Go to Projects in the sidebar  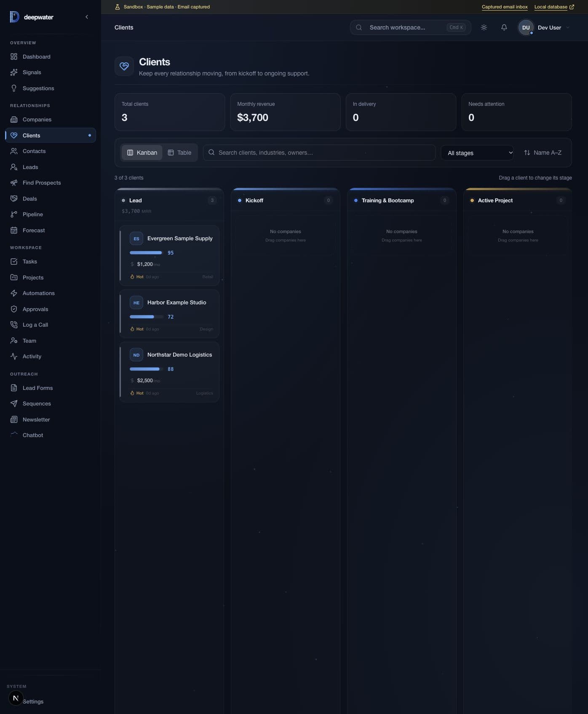(51, 277)
